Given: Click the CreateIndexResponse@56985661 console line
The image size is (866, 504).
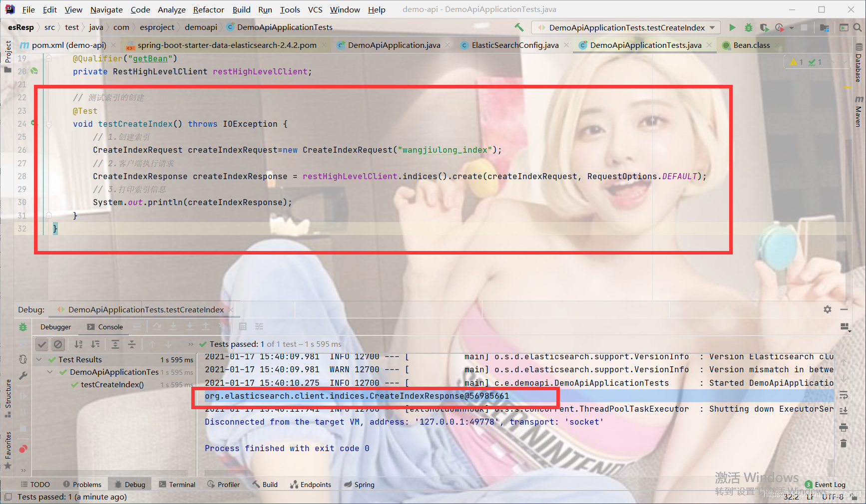Looking at the screenshot, I should [x=357, y=396].
